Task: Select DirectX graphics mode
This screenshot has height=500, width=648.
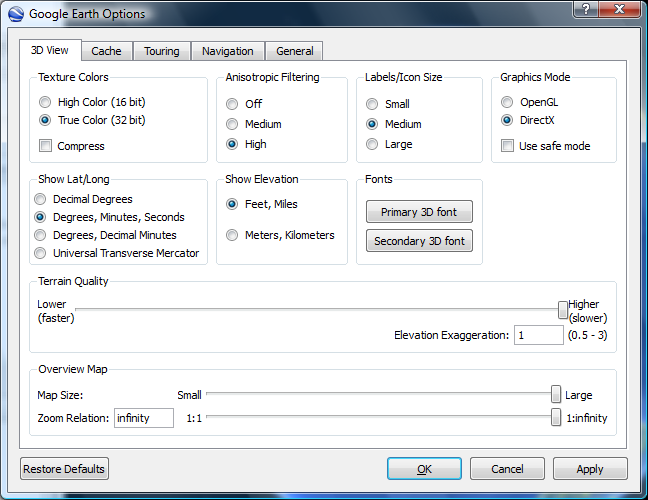Action: coord(527,120)
